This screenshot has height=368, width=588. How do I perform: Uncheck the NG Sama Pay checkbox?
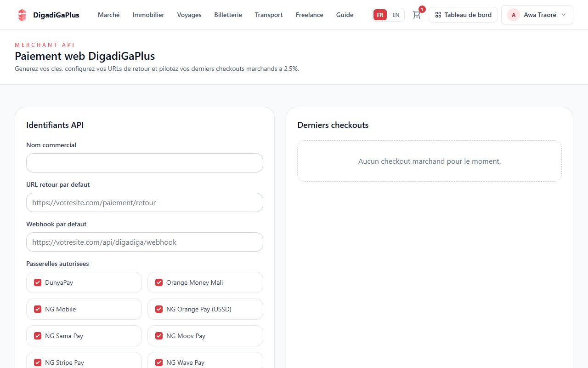tap(38, 336)
